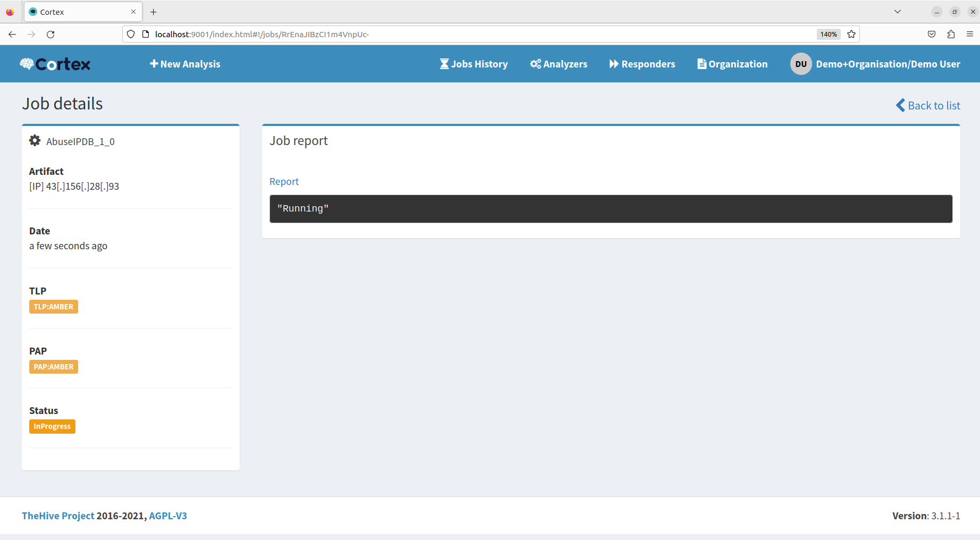The height and width of the screenshot is (540, 980).
Task: Open TheHive Project footer link
Action: [x=58, y=516]
